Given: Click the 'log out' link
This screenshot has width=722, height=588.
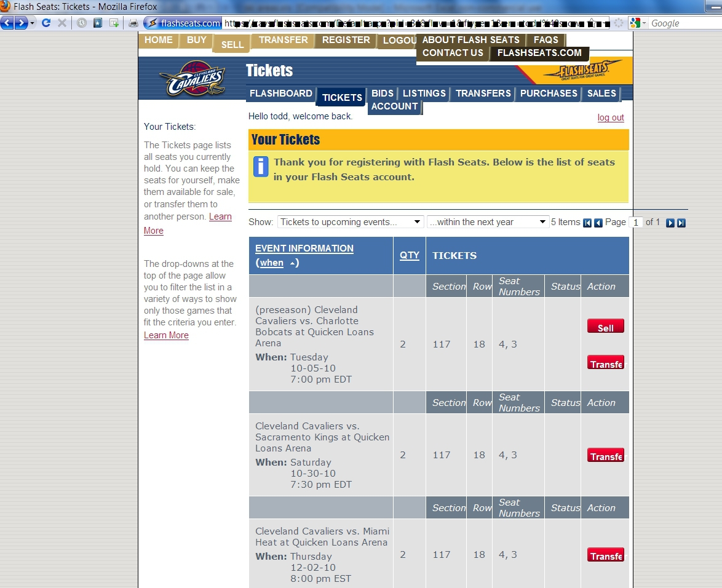Looking at the screenshot, I should pos(611,117).
